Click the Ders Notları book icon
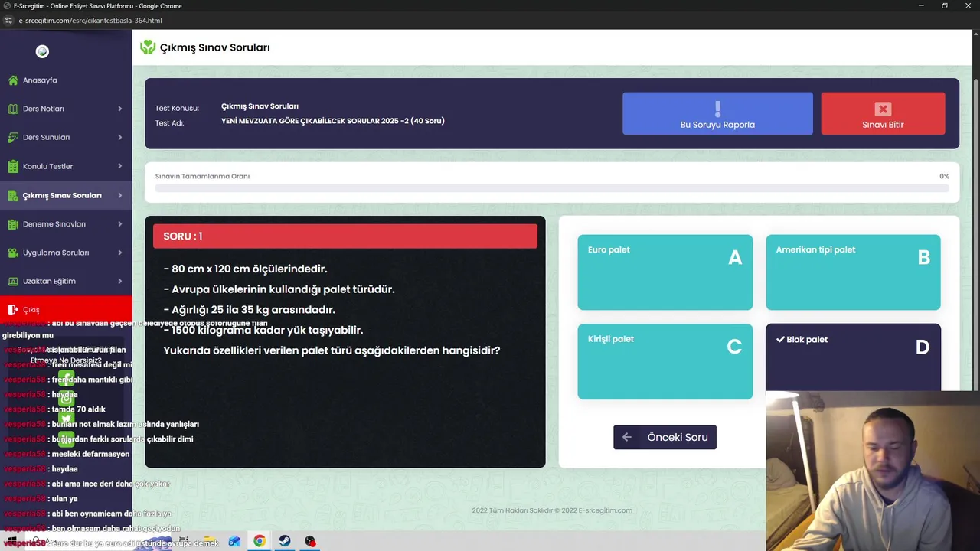The image size is (980, 551). (x=13, y=109)
